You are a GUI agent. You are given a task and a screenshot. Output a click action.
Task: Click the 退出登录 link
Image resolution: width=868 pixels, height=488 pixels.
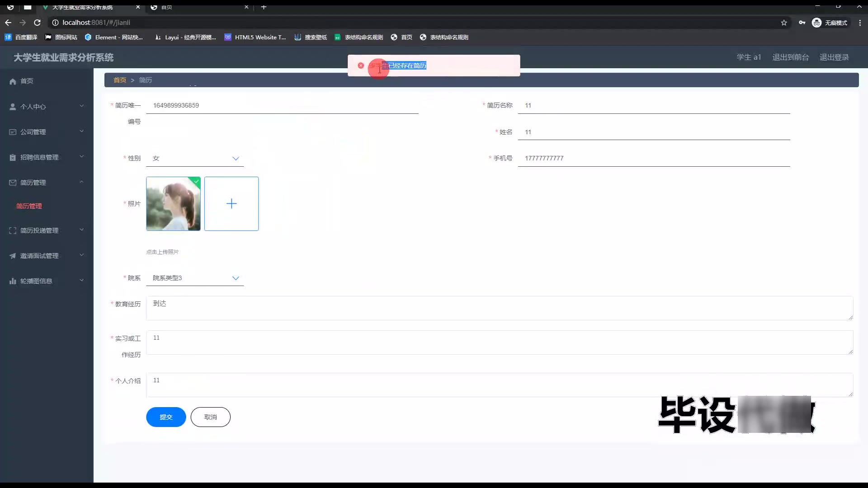click(x=834, y=57)
